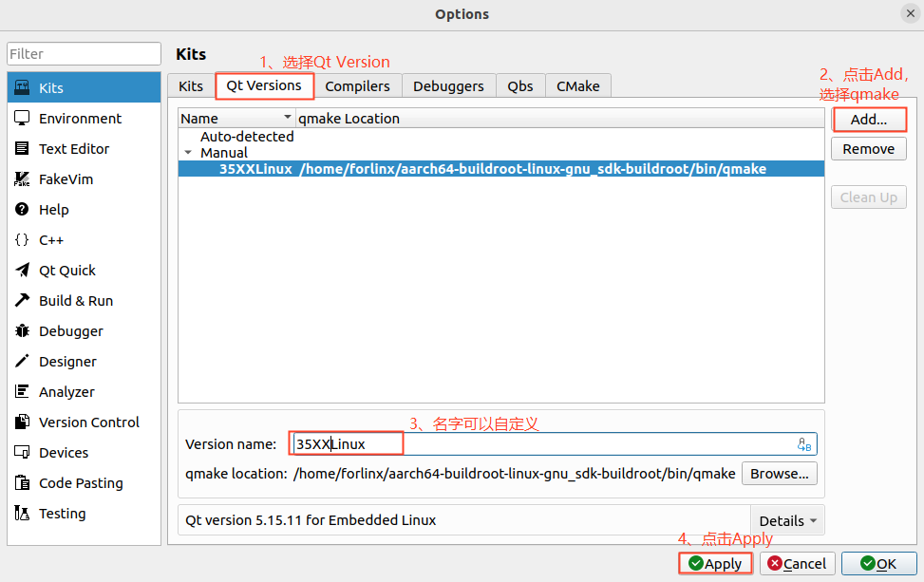Open the Debuggers tab
The width and height of the screenshot is (924, 582).
tap(448, 85)
